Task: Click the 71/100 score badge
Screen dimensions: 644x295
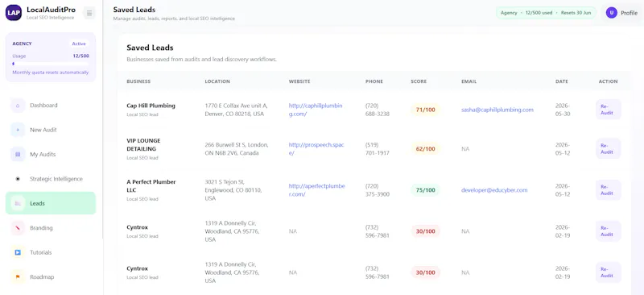Action: click(426, 110)
